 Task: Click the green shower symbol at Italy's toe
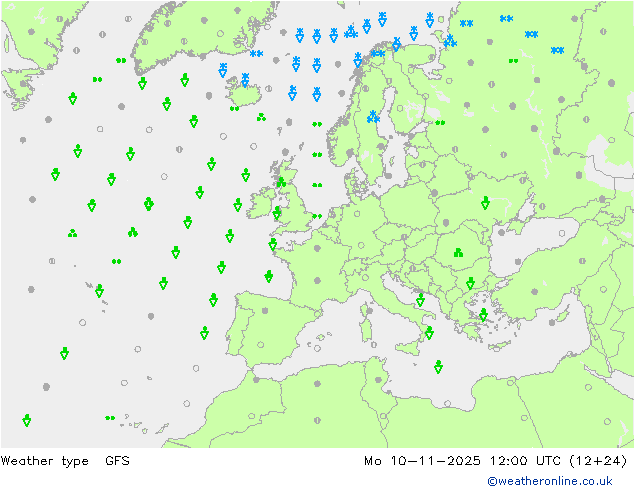429,333
